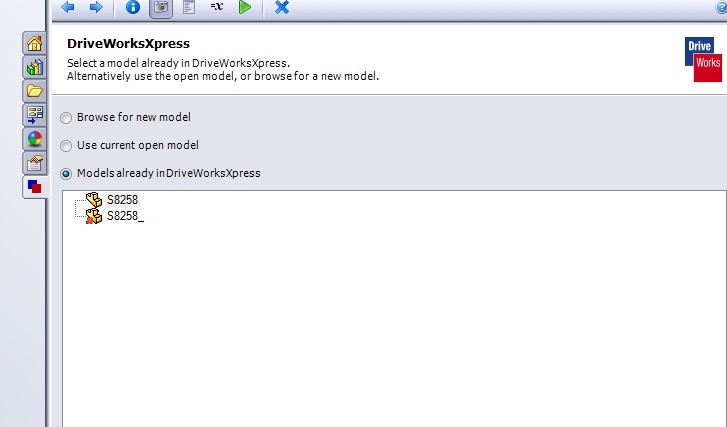Click the green Run play icon
The height and width of the screenshot is (427, 727).
pos(245,7)
